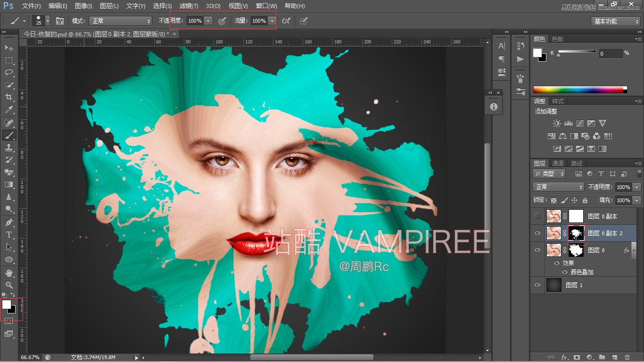The image size is (644, 362).
Task: Toggle the layer filter switch
Action: 639,173
